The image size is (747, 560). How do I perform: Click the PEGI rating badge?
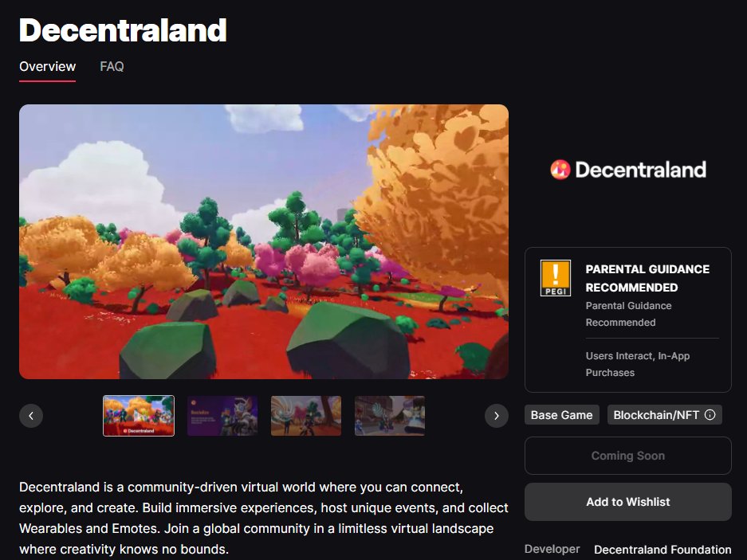click(x=556, y=278)
